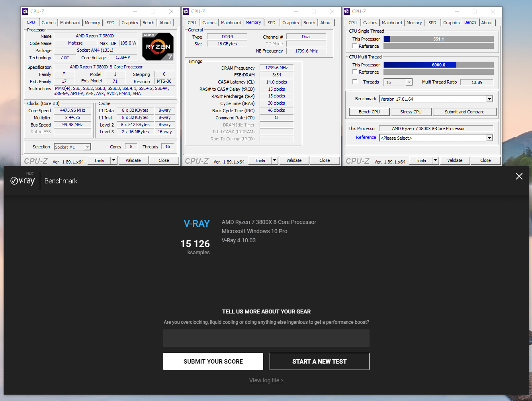This screenshot has height=401, width=532.
Task: Click DRAM Frequency value 1799.6 MHz
Action: coord(276,68)
